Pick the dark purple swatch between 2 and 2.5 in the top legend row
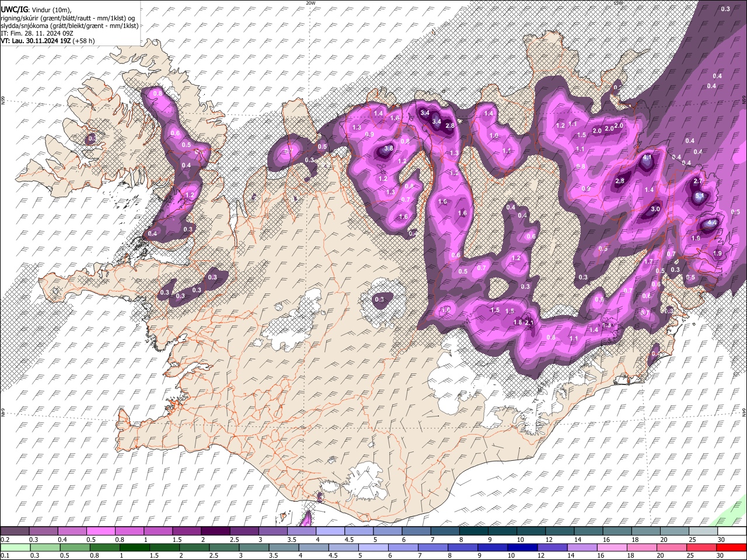Screen dimensions: 747x560 215,531
